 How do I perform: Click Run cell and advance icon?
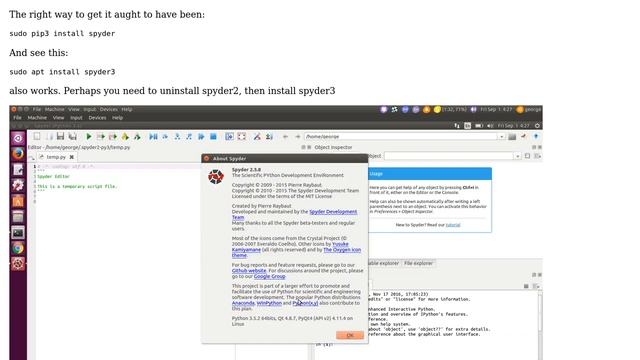pyautogui.click(x=113, y=136)
